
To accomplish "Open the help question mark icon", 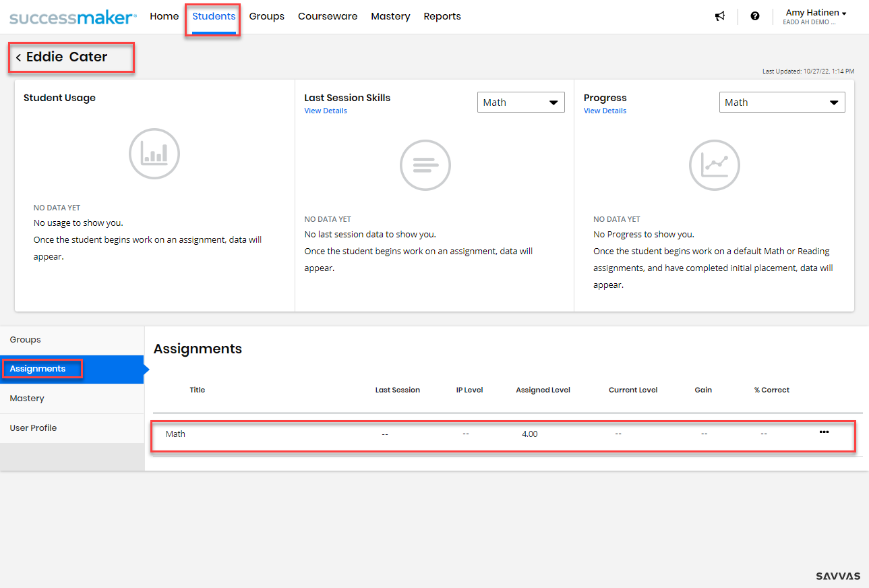I will (755, 16).
